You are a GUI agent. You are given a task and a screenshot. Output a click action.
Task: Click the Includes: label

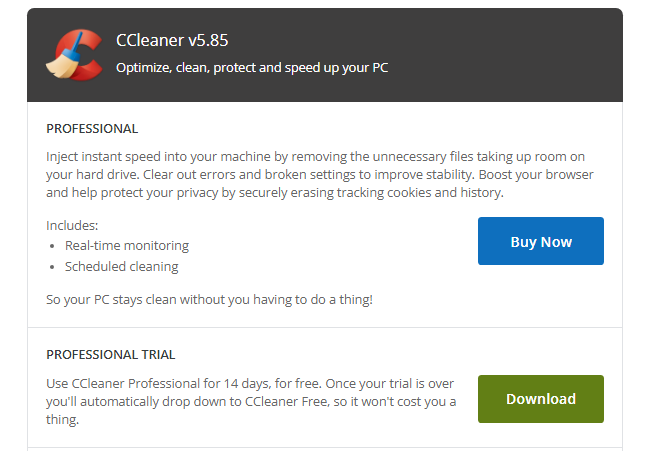pyautogui.click(x=72, y=225)
